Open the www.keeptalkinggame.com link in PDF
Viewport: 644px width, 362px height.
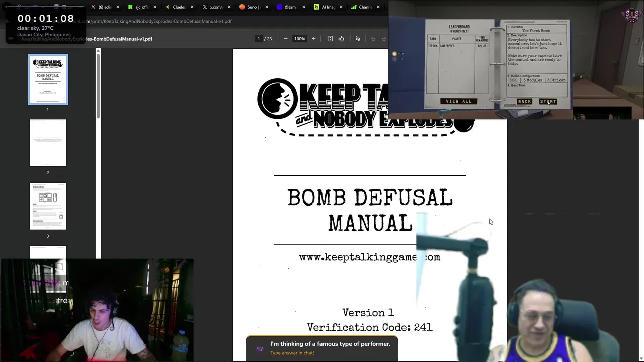[370, 257]
